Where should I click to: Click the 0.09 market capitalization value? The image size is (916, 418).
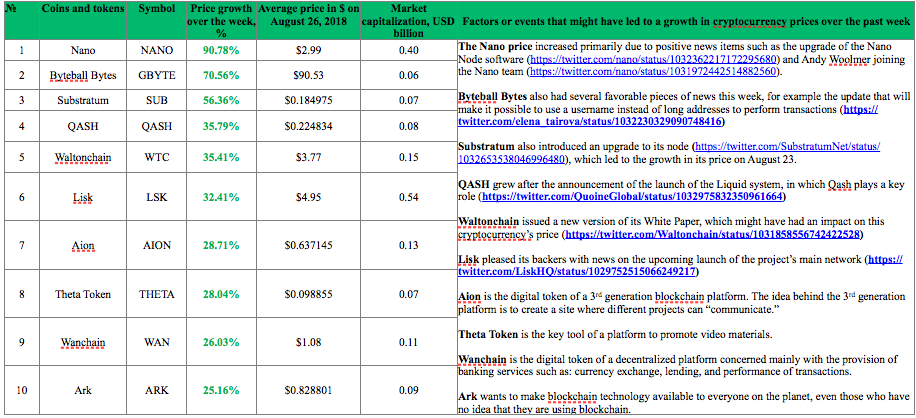pos(408,390)
